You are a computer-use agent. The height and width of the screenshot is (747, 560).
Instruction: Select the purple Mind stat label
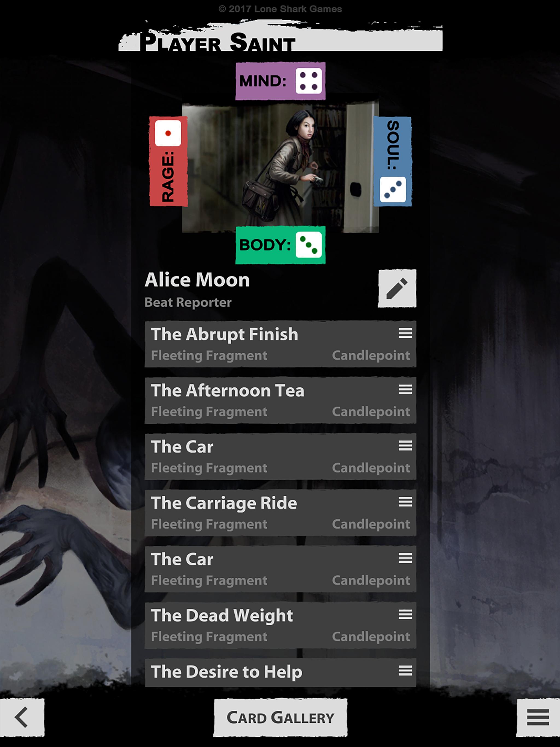point(262,81)
